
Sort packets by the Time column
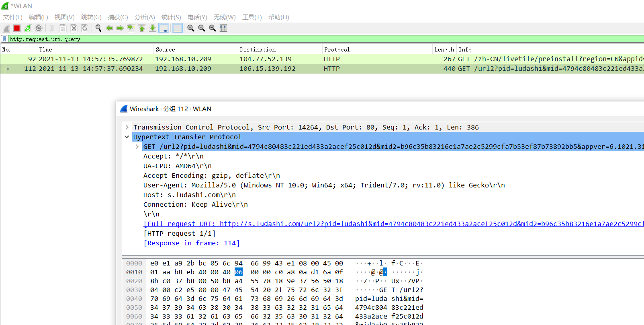[96, 49]
